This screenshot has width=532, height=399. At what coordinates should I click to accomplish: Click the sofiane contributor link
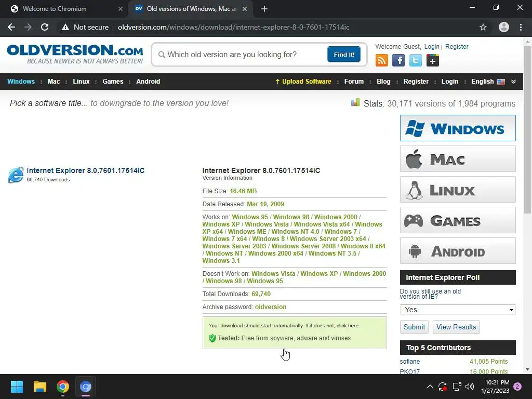pyautogui.click(x=409, y=362)
